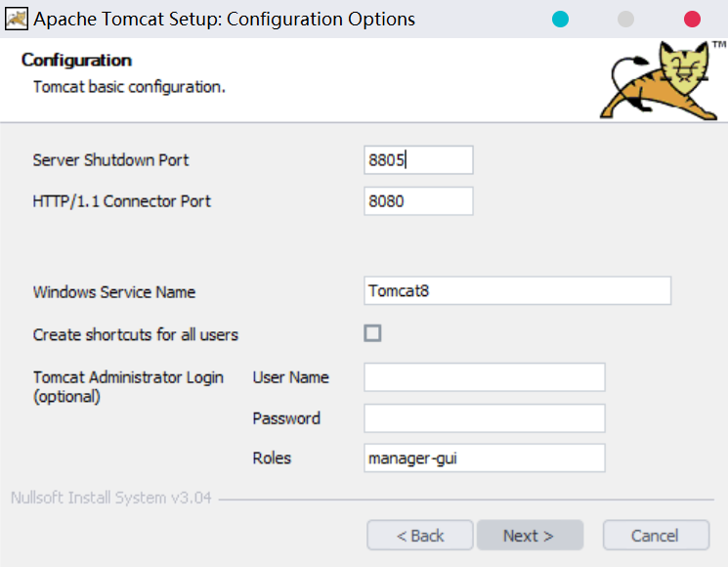Click the Windows Service Name field
The width and height of the screenshot is (728, 567).
(517, 290)
